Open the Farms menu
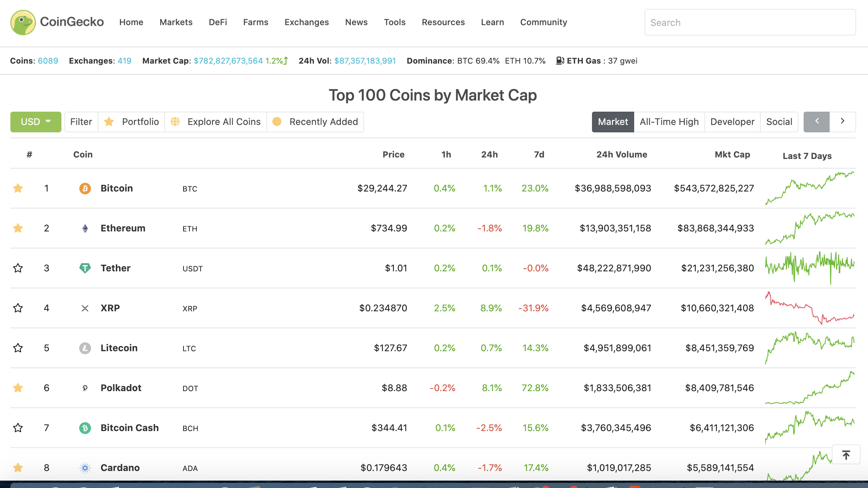The height and width of the screenshot is (488, 868). coord(256,22)
